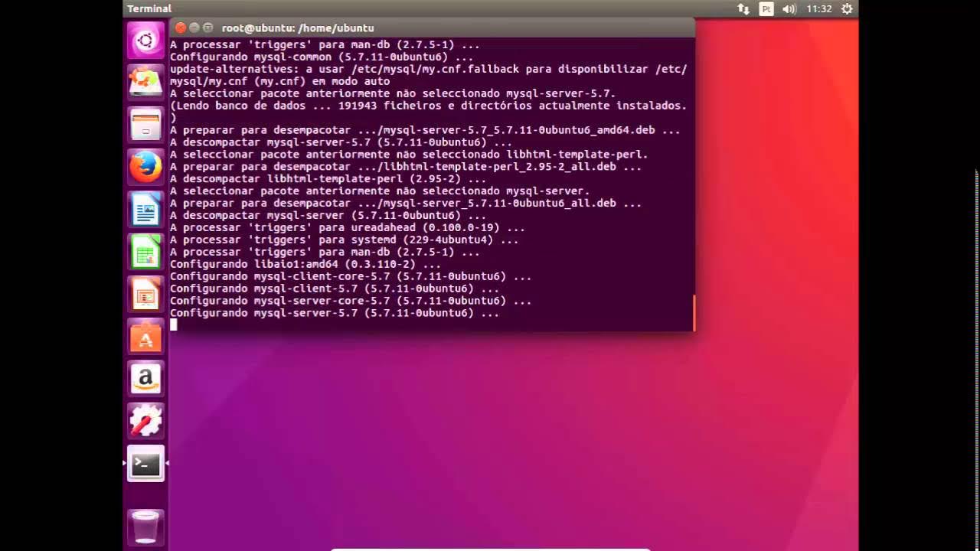
Task: Open the Pt keyboard layout indicator
Action: (x=766, y=8)
